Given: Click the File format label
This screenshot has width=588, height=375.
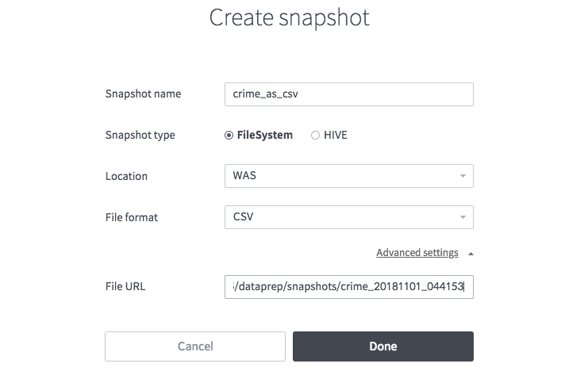Looking at the screenshot, I should tap(132, 218).
